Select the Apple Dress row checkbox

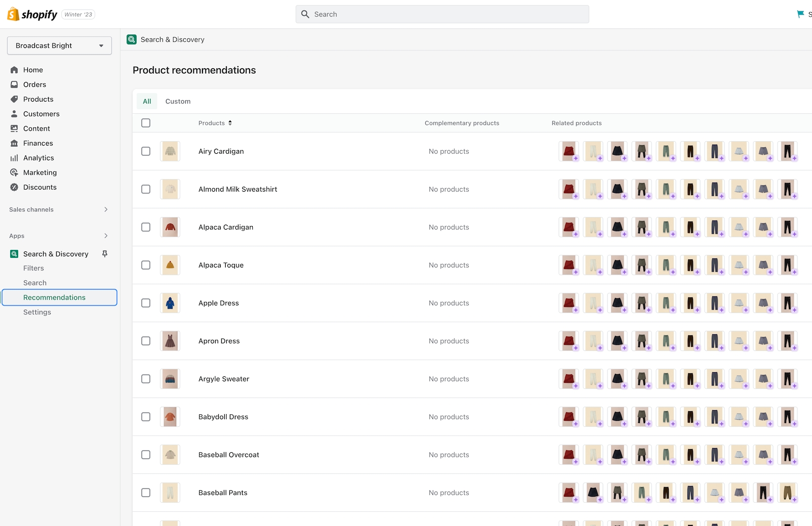click(146, 303)
